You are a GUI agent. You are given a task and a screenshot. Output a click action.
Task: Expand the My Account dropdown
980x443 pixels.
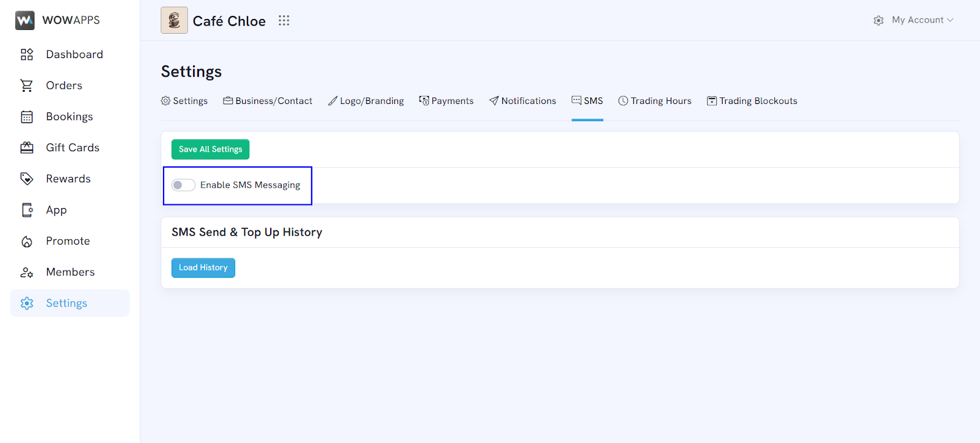pos(922,20)
